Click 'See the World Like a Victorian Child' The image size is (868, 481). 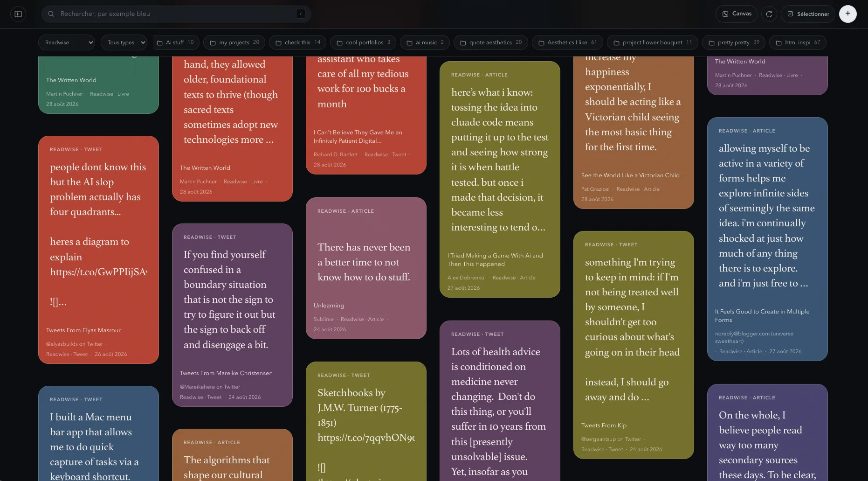click(630, 175)
